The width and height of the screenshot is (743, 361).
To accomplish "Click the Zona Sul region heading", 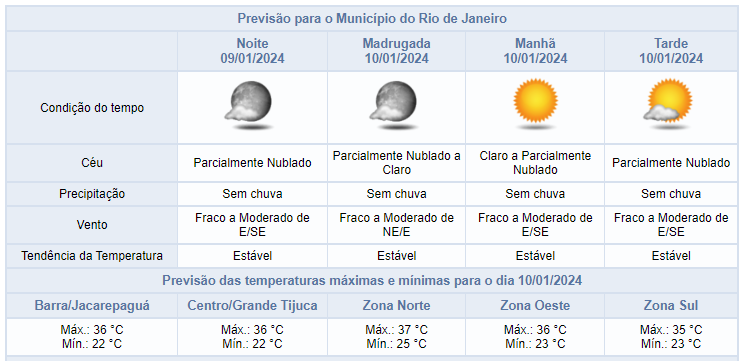I will click(x=671, y=306).
